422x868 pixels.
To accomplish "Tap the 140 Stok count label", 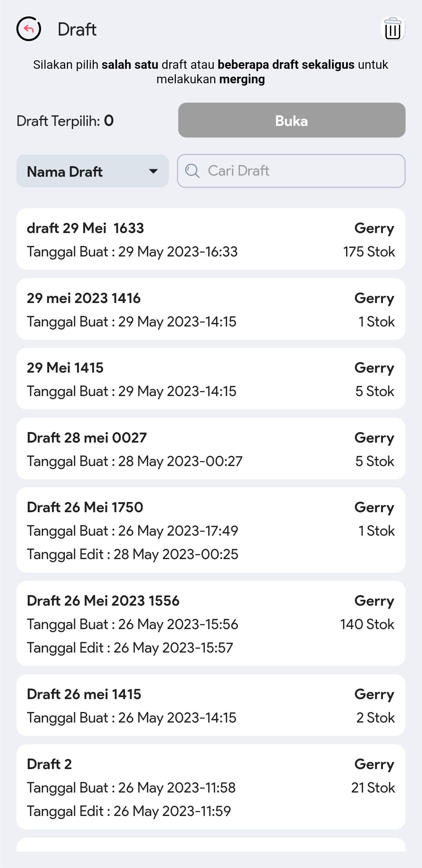I will coord(367,624).
